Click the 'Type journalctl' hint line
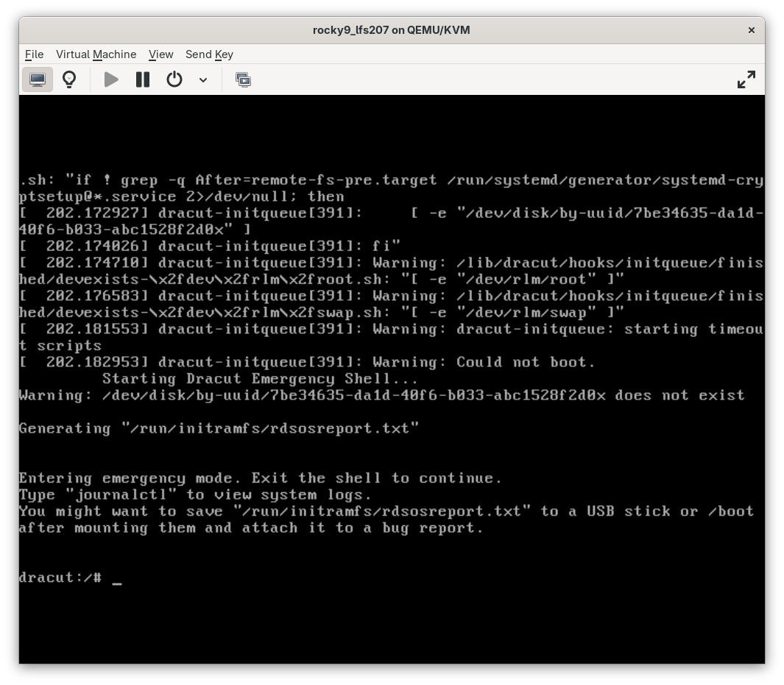Viewport: 784px width, 685px height. point(195,494)
